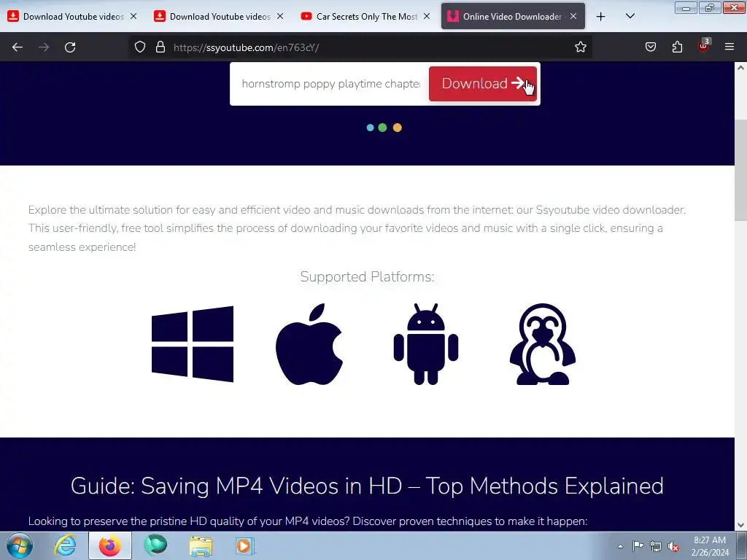This screenshot has height=560, width=747.
Task: Click the page scrollbar down arrow
Action: (x=740, y=525)
